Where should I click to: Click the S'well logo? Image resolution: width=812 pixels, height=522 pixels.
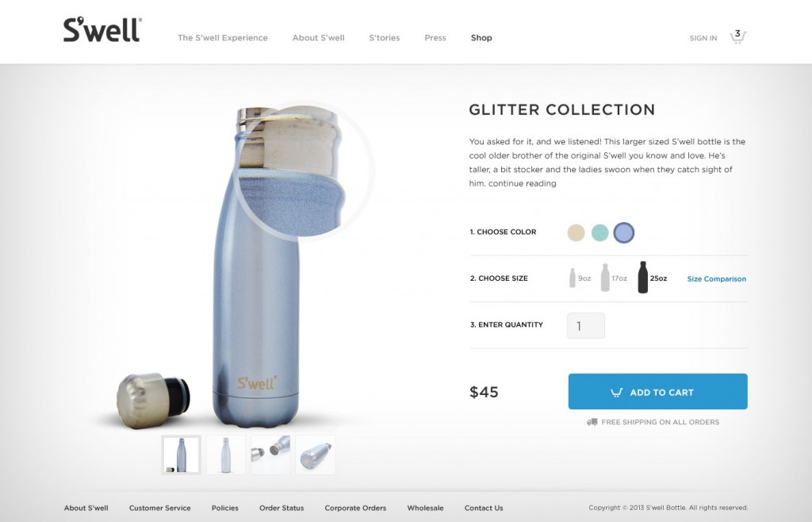tap(102, 30)
